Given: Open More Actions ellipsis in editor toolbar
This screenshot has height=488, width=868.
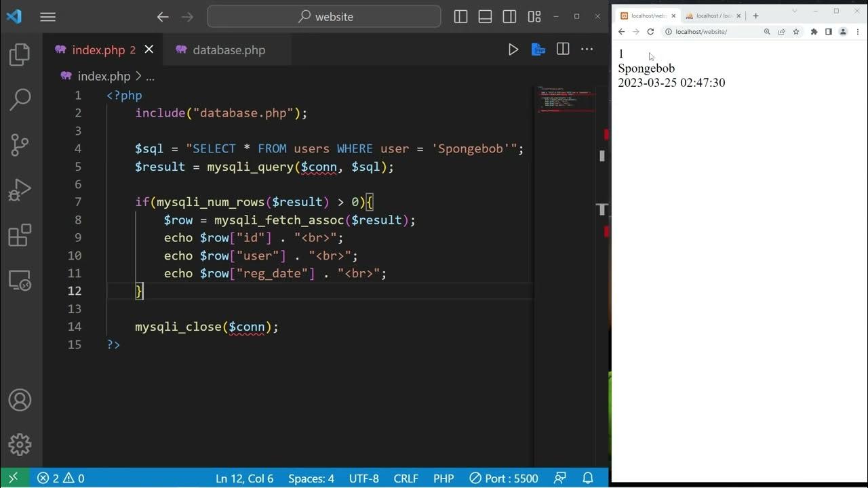Looking at the screenshot, I should tap(587, 49).
